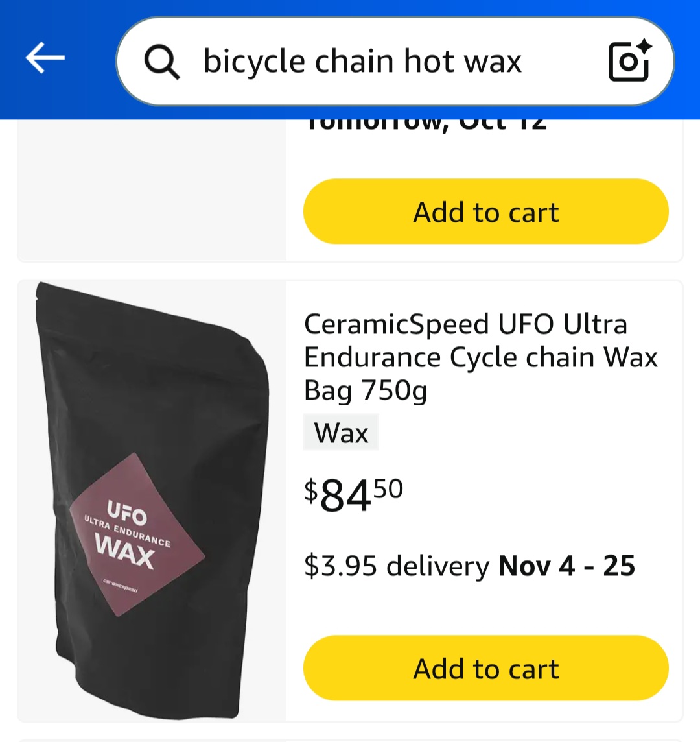Go back using the left arrow icon
Image resolution: width=700 pixels, height=742 pixels.
click(45, 58)
